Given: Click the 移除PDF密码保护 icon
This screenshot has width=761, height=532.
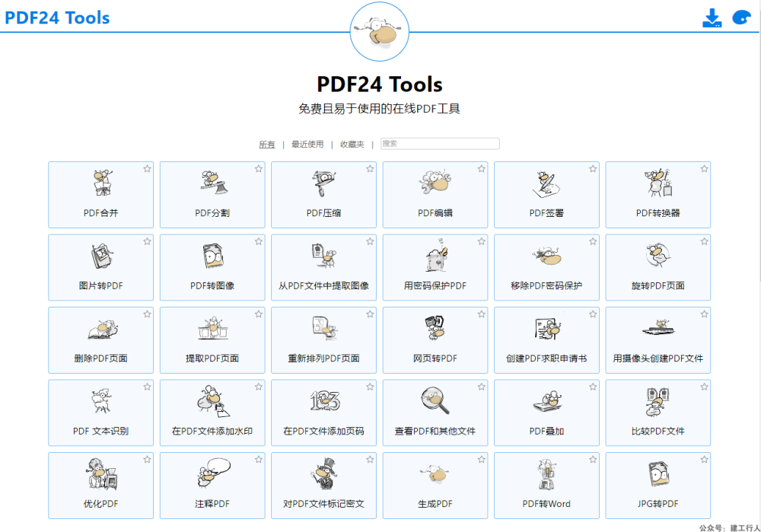Looking at the screenshot, I should [547, 255].
